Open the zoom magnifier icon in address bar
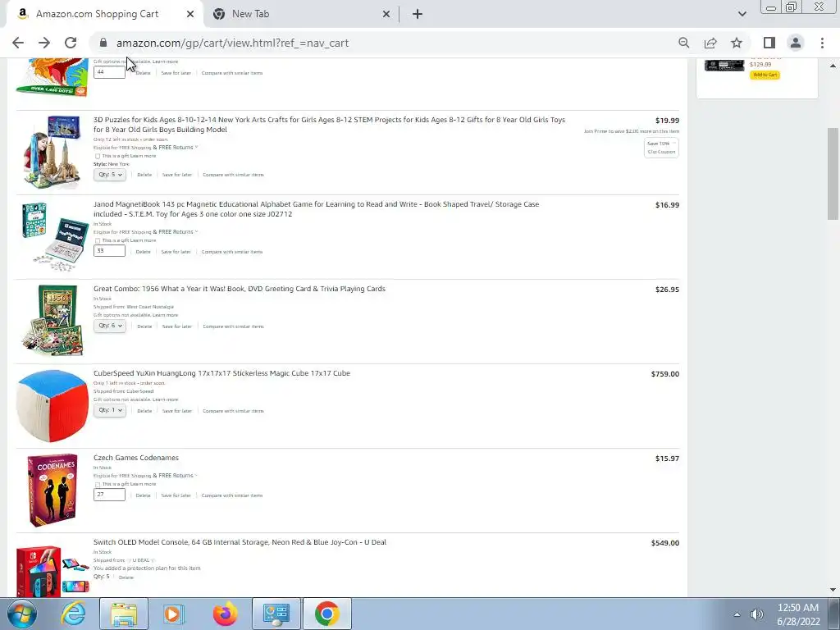Viewport: 840px width, 630px height. point(683,43)
